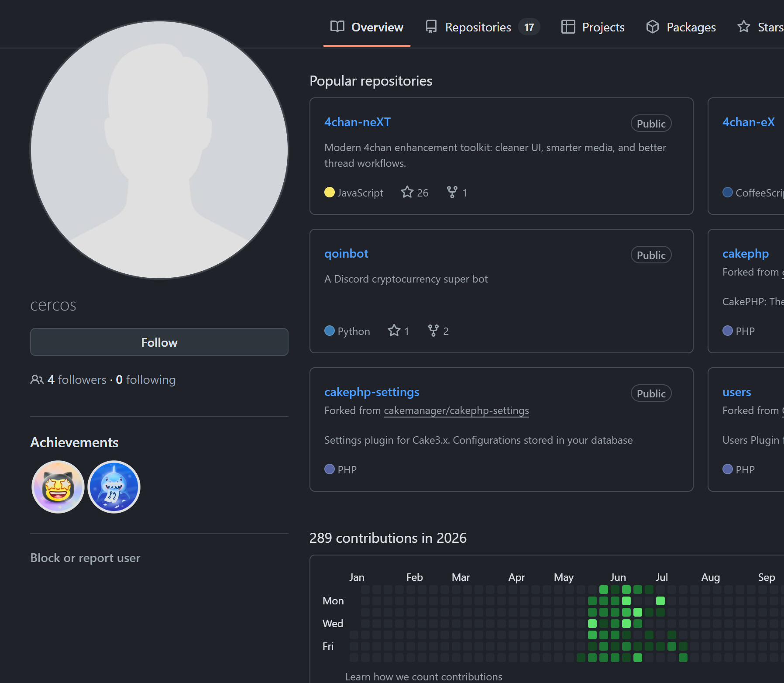
Task: Click the green July contribution cell on Monday row
Action: [660, 601]
